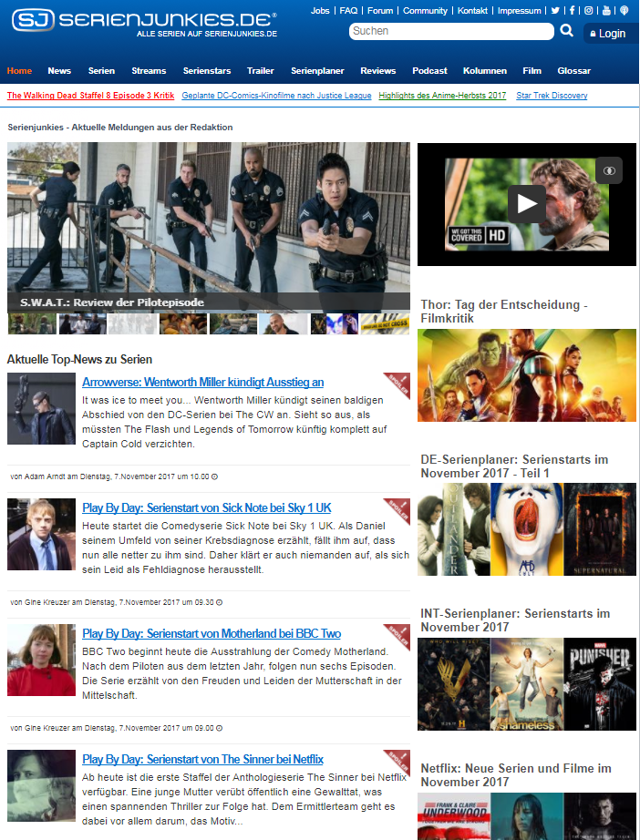Open the Forum link
The height and width of the screenshot is (840, 640).
pyautogui.click(x=380, y=11)
